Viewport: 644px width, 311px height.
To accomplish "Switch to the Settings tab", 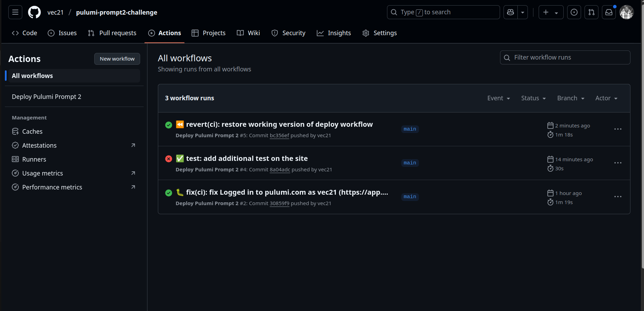I will coord(380,33).
